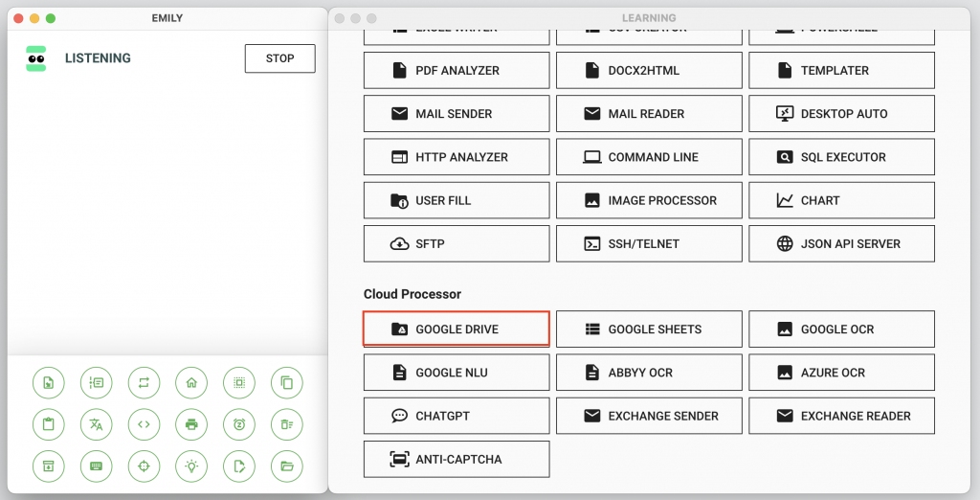Click the Emily robot face logo

[x=36, y=58]
